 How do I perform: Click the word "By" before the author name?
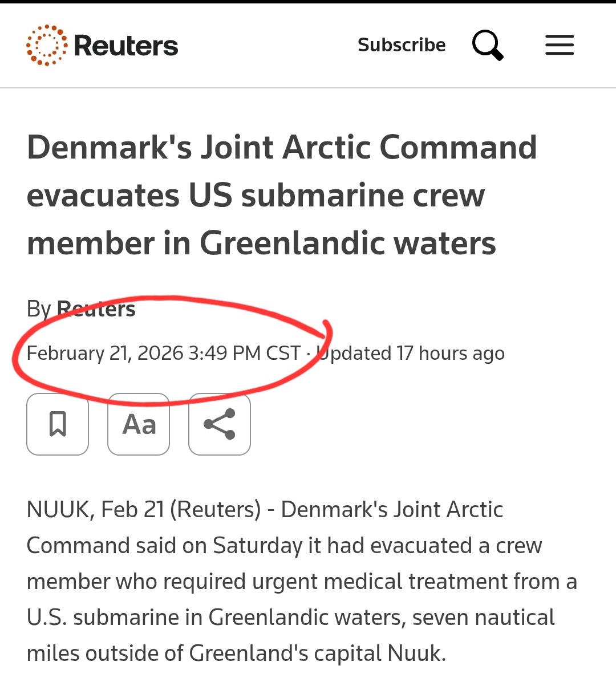pyautogui.click(x=39, y=309)
